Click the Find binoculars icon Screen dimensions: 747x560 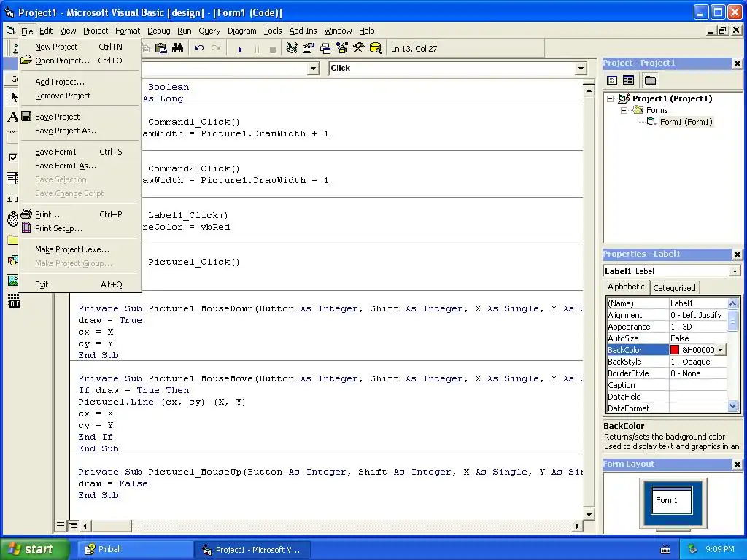pyautogui.click(x=178, y=49)
